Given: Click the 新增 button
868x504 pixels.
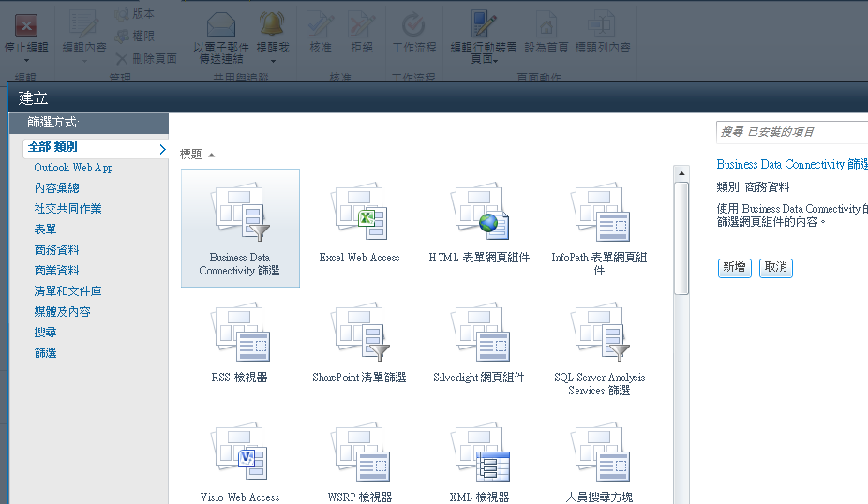Looking at the screenshot, I should point(734,268).
